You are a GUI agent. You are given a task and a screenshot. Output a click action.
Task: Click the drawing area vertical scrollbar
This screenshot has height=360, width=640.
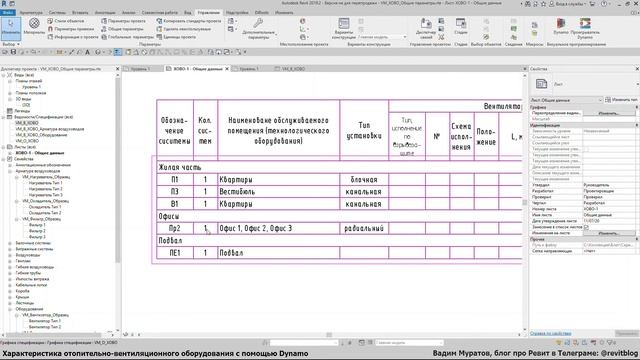pos(524,203)
